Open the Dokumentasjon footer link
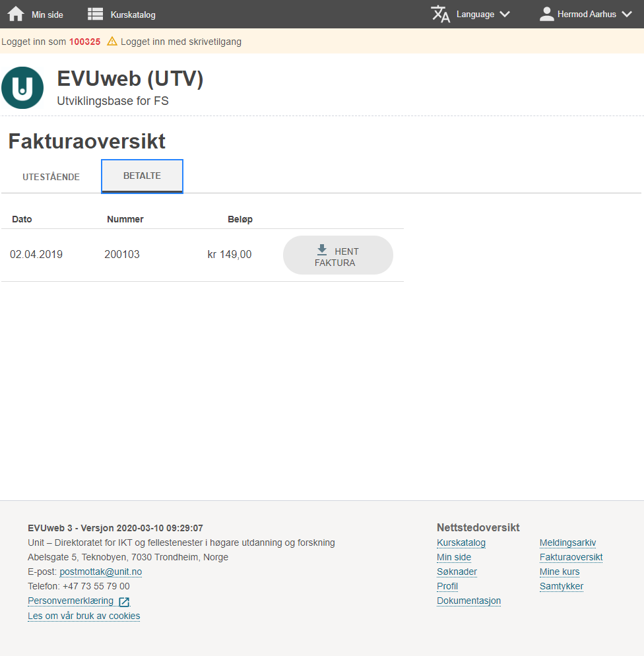 click(x=468, y=601)
